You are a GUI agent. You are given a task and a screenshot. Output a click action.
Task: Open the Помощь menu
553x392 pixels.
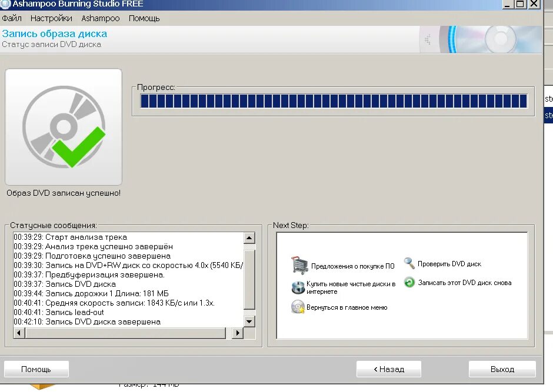[144, 18]
